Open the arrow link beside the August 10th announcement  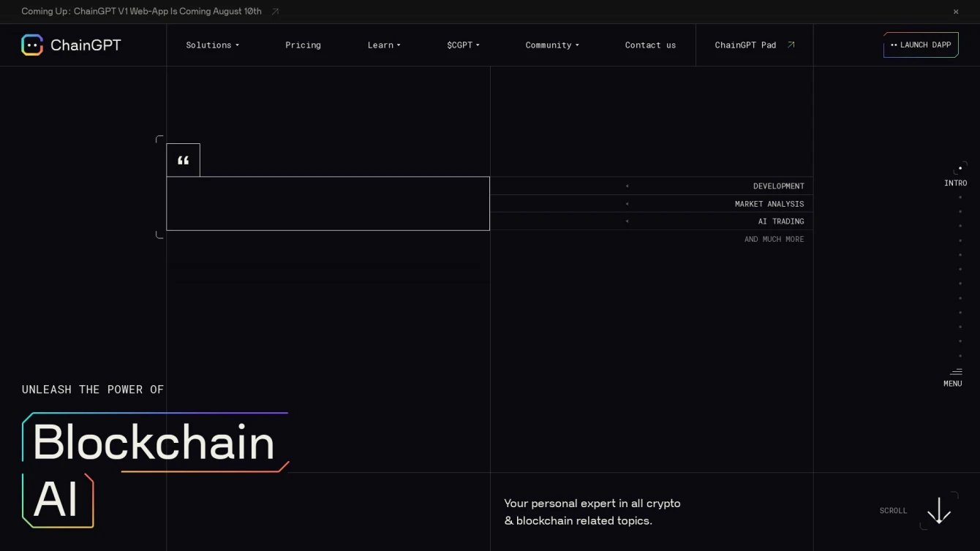click(x=275, y=12)
